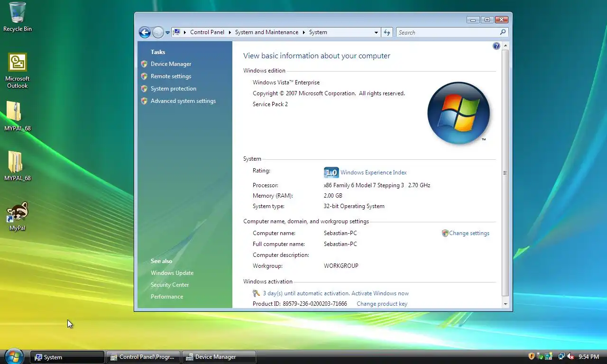Click the Sebastian-PC computer name value
Image resolution: width=607 pixels, height=364 pixels.
pyautogui.click(x=340, y=233)
